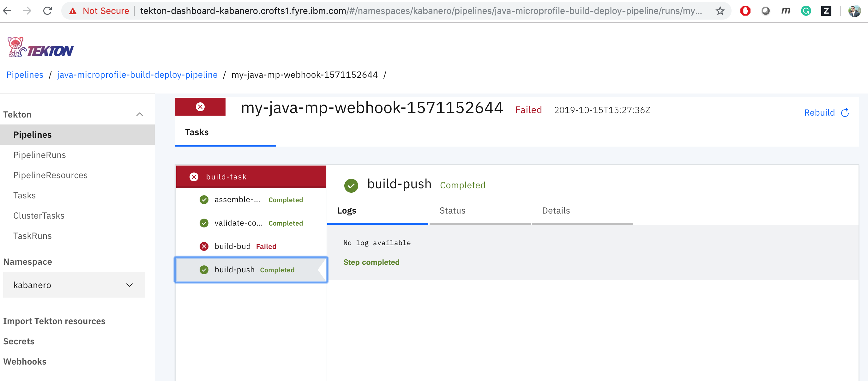The image size is (868, 381).
Task: Open ClusterTasks from the sidebar
Action: click(x=39, y=215)
